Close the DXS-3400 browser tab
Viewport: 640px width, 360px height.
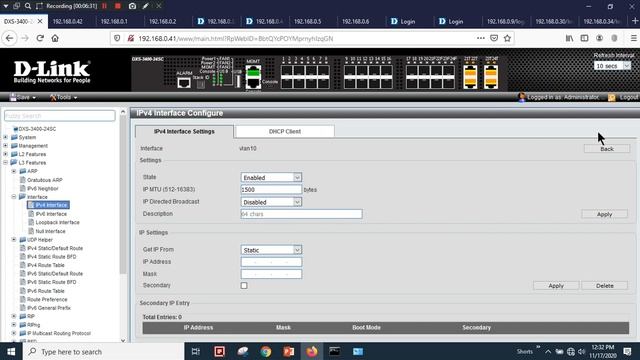point(40,21)
